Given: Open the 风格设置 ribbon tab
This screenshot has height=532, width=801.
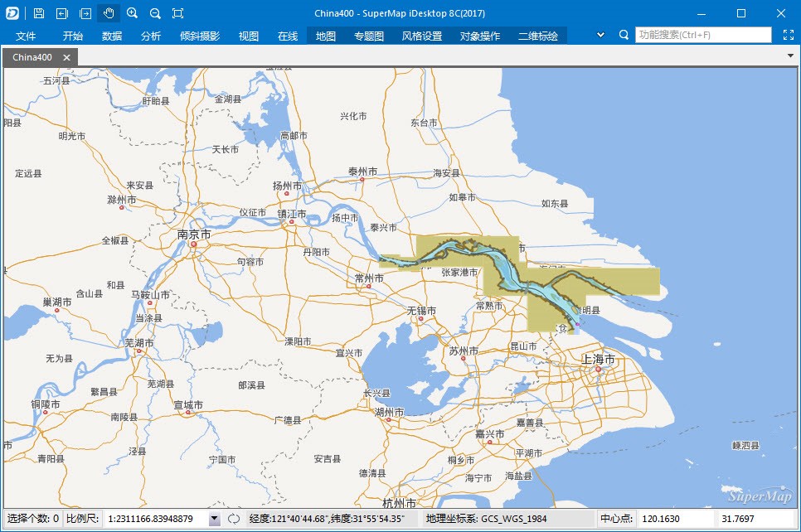Looking at the screenshot, I should (422, 36).
